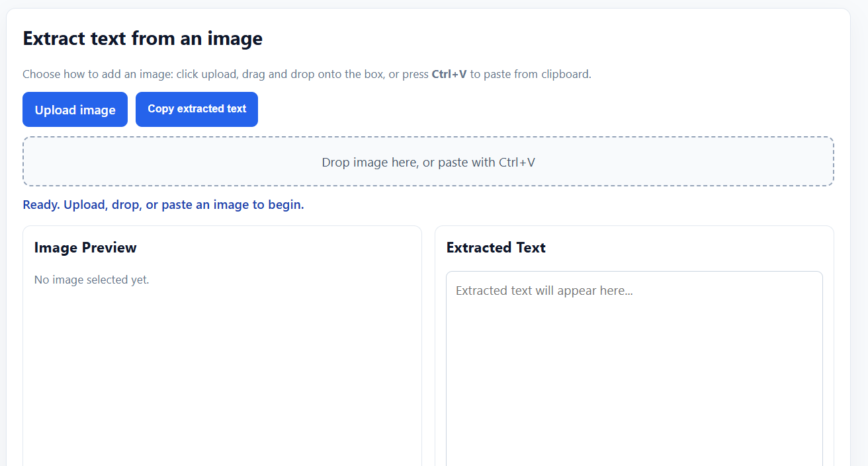
Task: Click the Image Preview panel header
Action: pos(85,247)
